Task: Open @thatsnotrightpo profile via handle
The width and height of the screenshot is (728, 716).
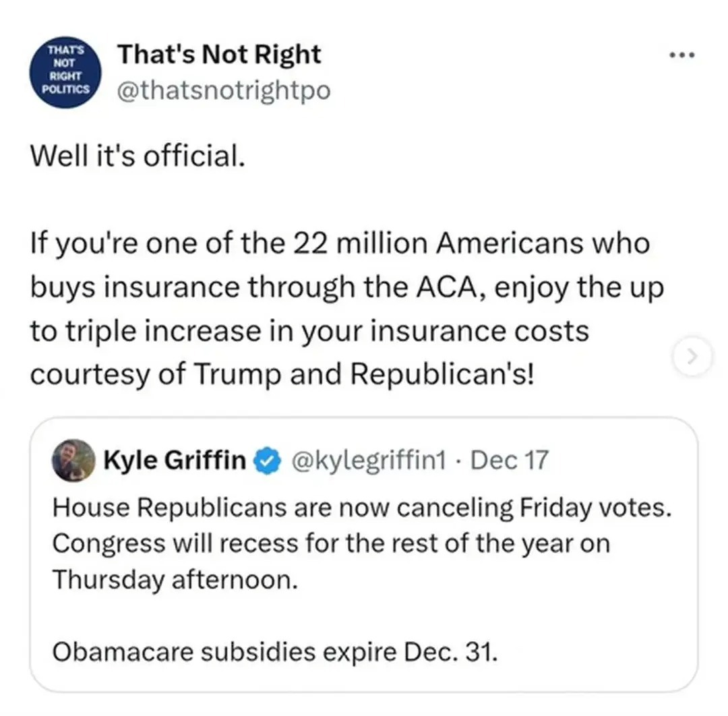Action: coord(225,90)
